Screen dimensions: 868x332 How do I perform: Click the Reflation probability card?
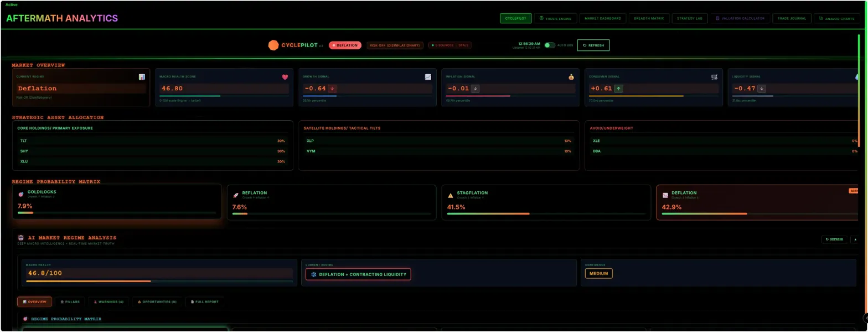[x=332, y=202]
